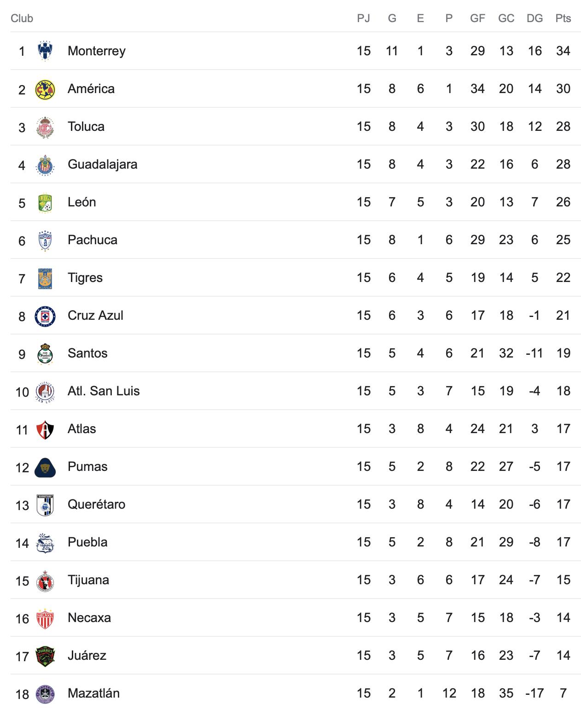
Task: Click the León club logo
Action: [45, 202]
